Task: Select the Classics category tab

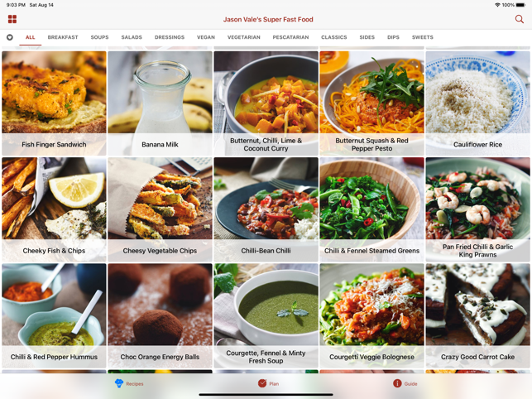Action: (334, 37)
